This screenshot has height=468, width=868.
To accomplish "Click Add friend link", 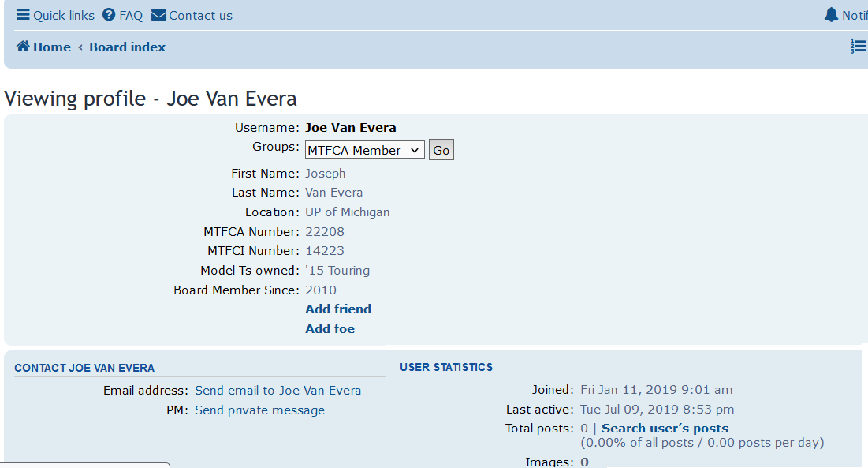I will (338, 309).
